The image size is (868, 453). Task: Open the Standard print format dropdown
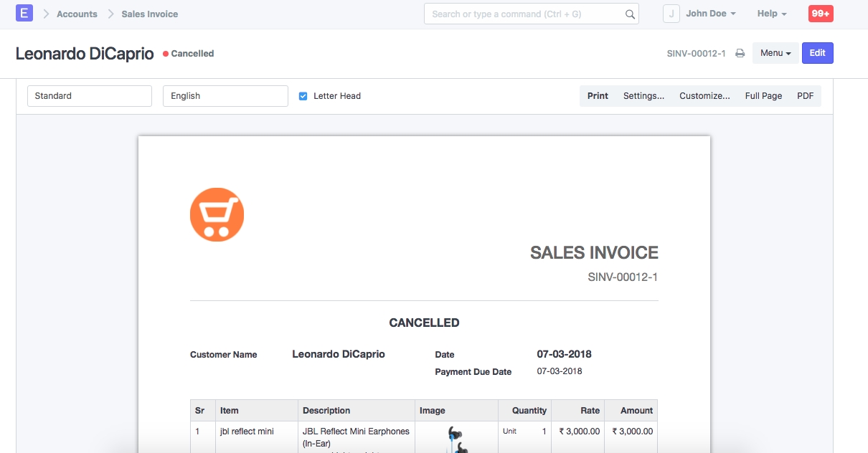point(90,96)
